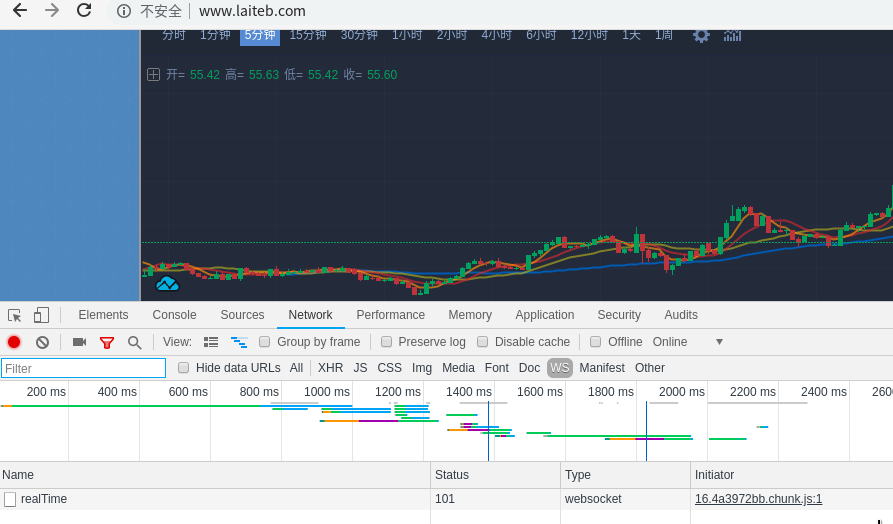
Task: Enable Preserve log checkbox
Action: [x=387, y=342]
